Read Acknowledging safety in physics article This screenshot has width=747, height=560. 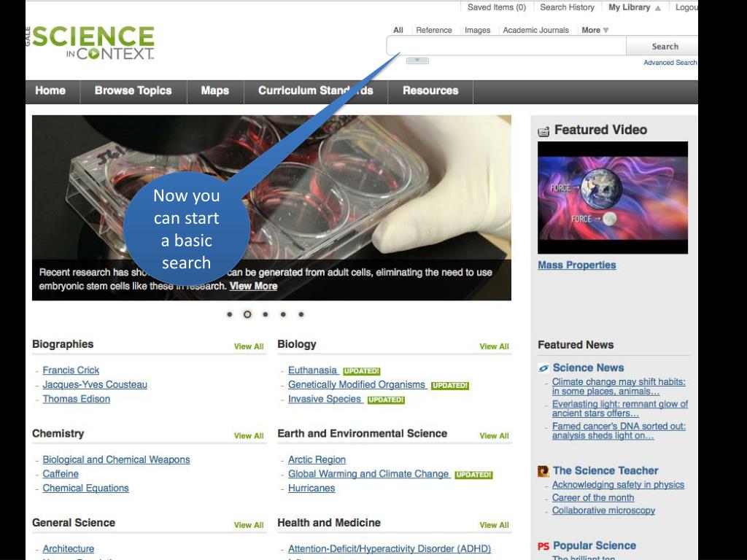point(619,485)
